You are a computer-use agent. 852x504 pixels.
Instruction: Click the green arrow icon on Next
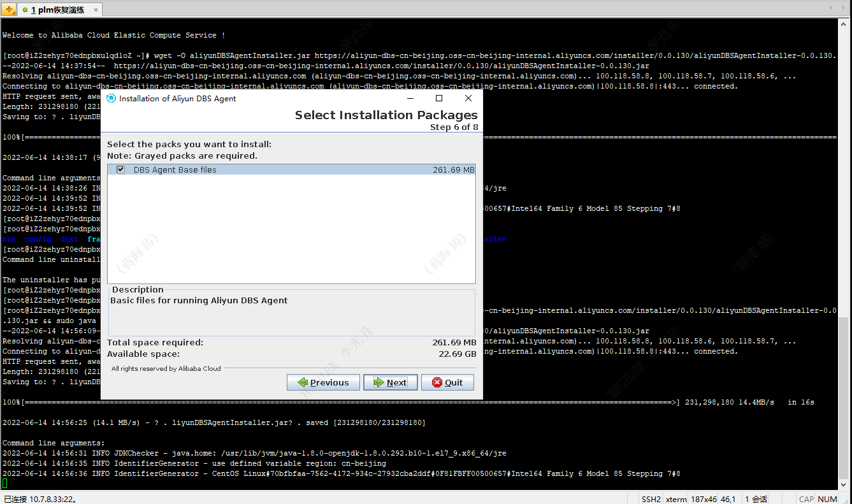tap(379, 382)
